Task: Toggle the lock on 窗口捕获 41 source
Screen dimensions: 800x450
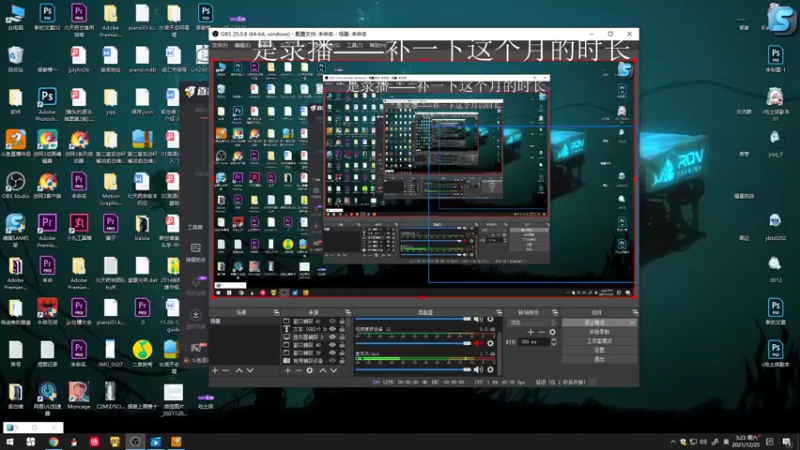Action: click(342, 321)
